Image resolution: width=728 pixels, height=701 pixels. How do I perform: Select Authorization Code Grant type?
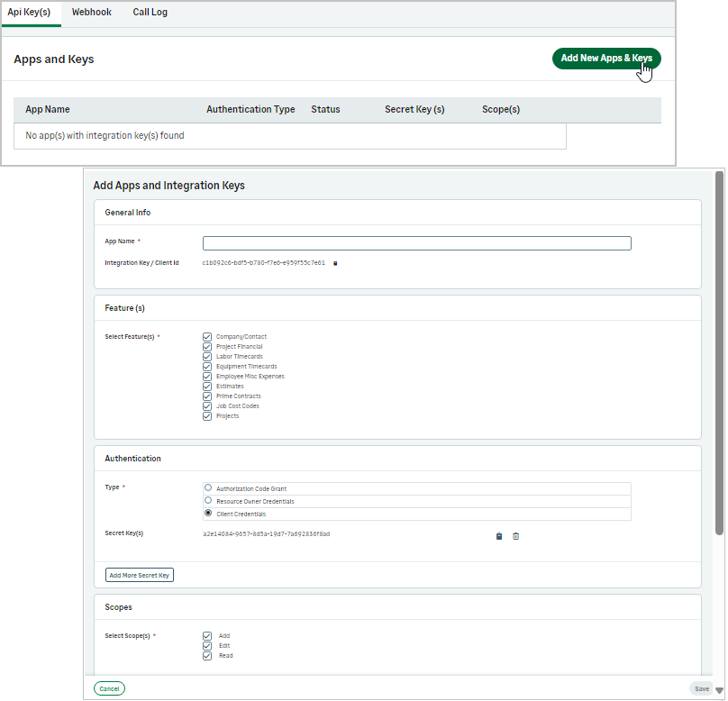(208, 488)
